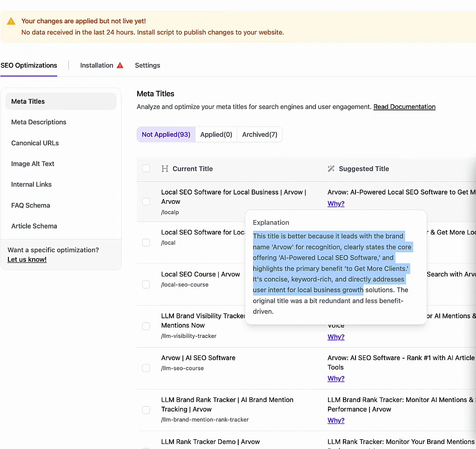Open Article Schema in the sidebar
476x449 pixels.
34,226
